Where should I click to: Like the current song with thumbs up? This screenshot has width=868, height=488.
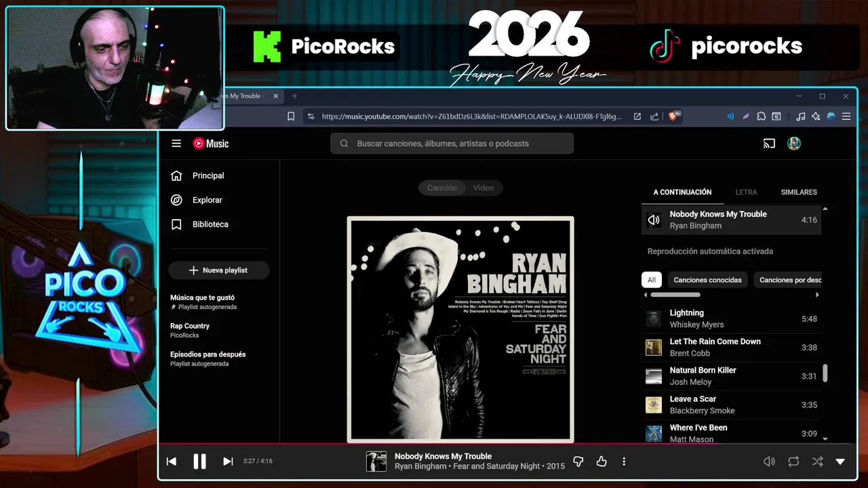601,462
